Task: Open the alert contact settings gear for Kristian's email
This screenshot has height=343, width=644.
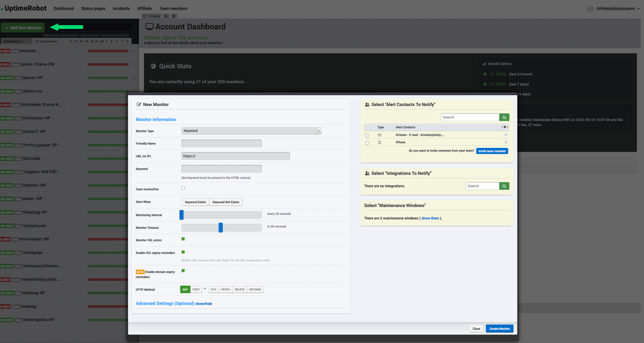Action: click(x=505, y=135)
